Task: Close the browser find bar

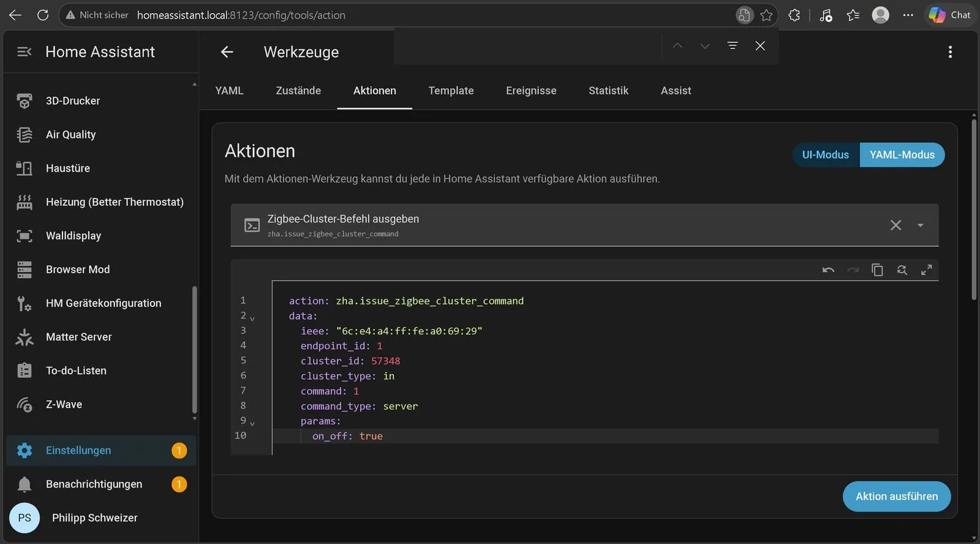Action: [x=760, y=45]
